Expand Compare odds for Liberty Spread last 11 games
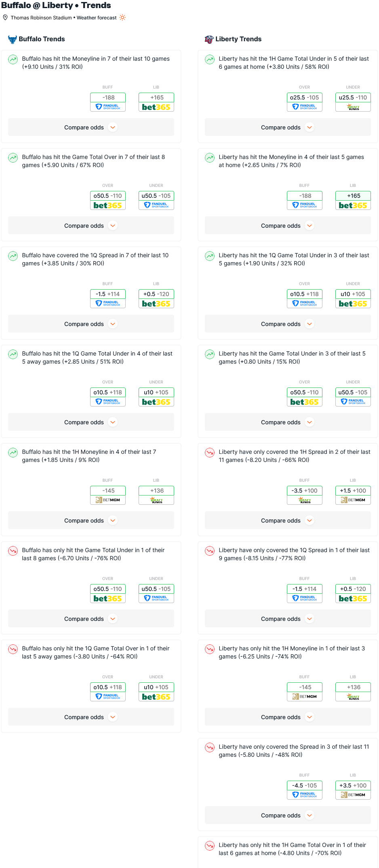The height and width of the screenshot is (868, 379). (x=288, y=815)
